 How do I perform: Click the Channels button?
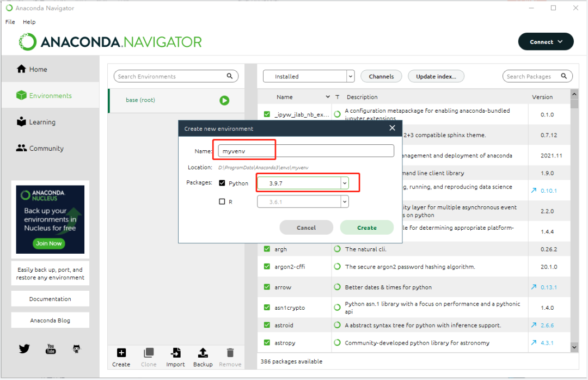tap(381, 77)
